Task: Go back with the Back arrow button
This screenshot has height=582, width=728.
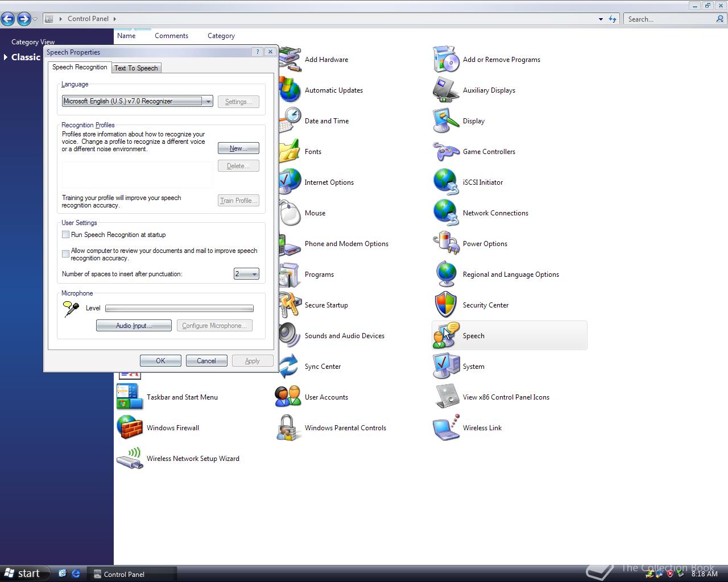Action: (8, 19)
